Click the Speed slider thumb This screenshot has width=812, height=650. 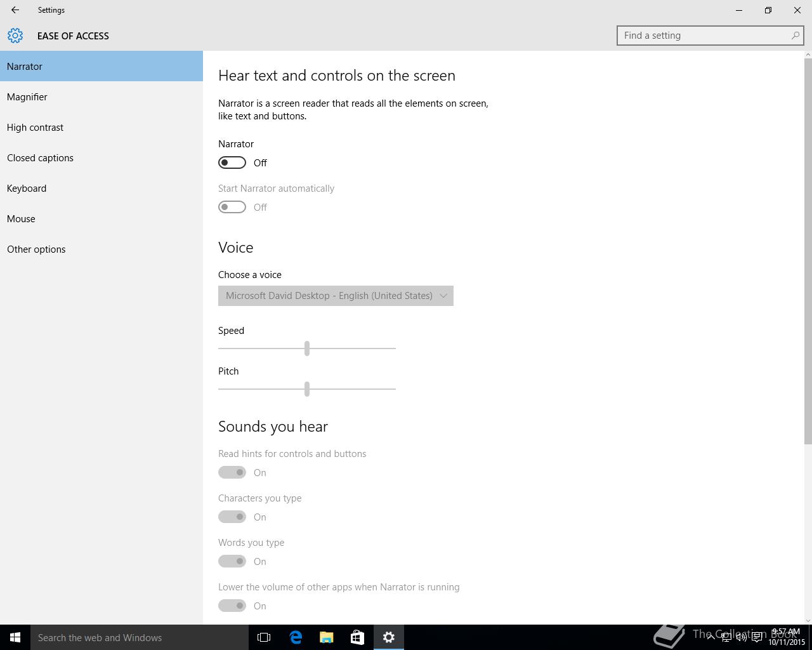(307, 348)
